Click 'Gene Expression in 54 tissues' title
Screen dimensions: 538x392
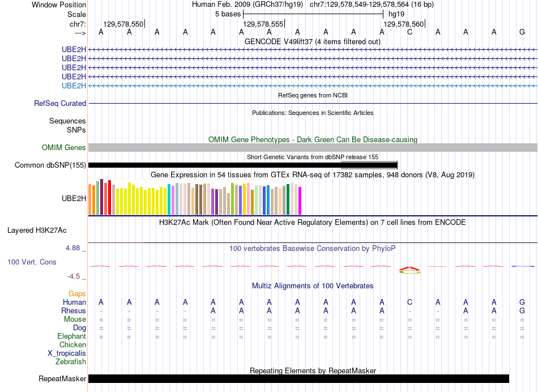tap(313, 174)
